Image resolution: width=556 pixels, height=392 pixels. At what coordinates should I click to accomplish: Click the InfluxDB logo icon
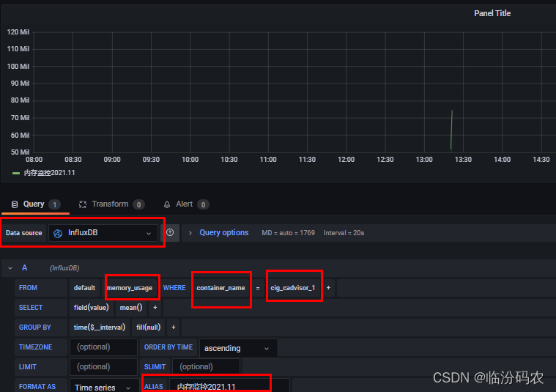[x=58, y=233]
